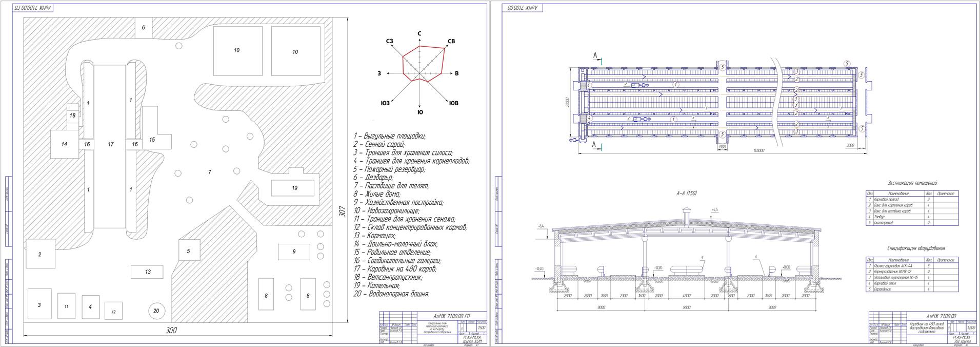Click building number 17 on the site plan

click(x=111, y=144)
